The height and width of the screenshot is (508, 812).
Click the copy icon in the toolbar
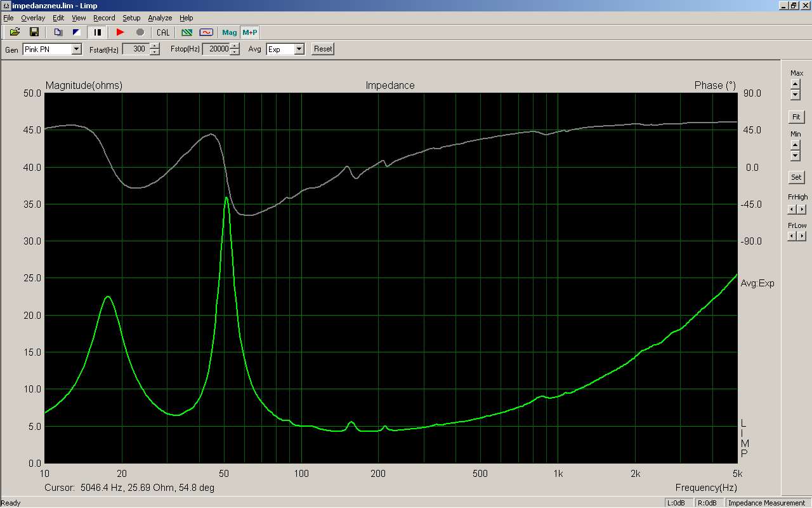[58, 32]
